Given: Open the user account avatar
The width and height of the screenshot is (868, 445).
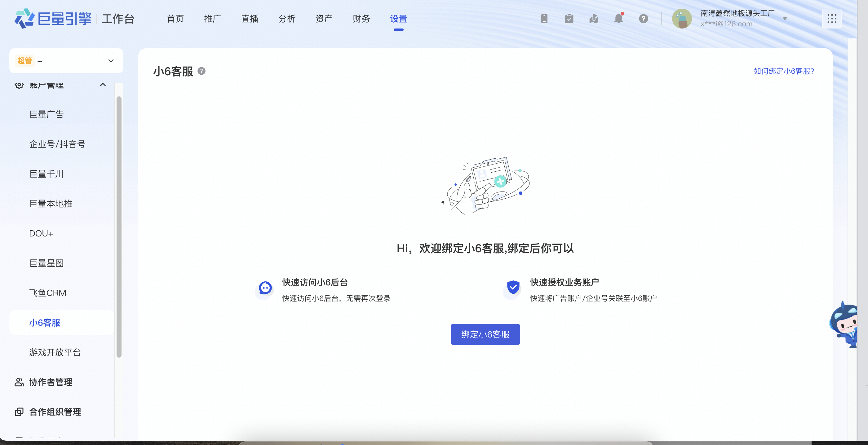Looking at the screenshot, I should (682, 19).
